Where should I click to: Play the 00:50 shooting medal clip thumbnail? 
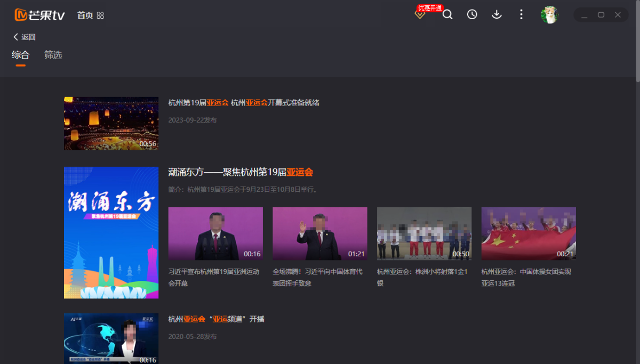424,233
